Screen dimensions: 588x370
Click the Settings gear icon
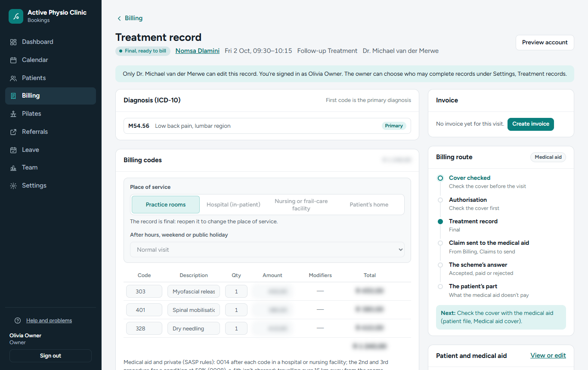coord(13,186)
